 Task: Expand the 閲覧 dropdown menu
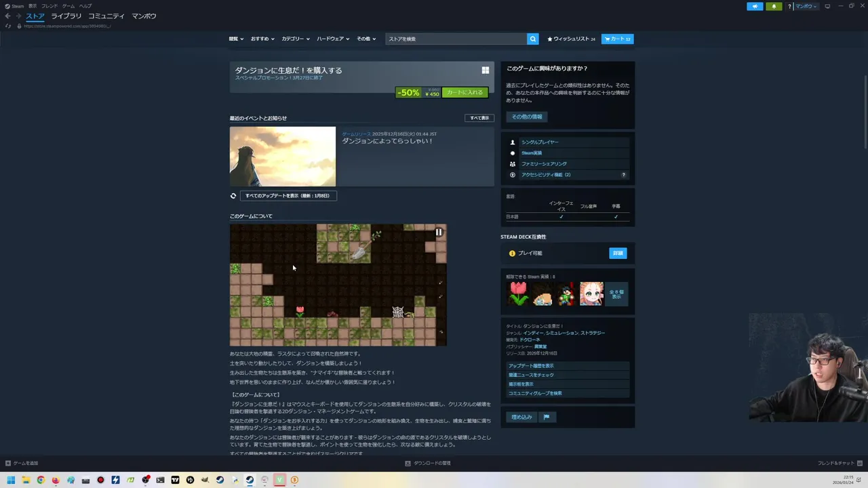point(235,39)
